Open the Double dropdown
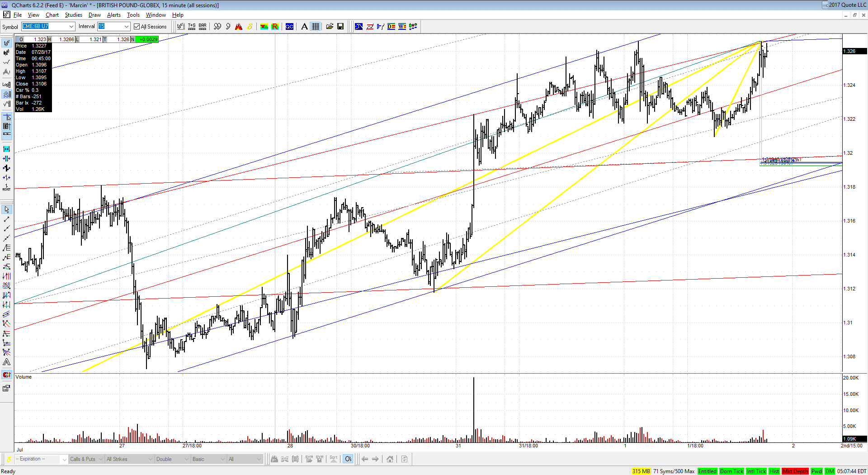 pos(172,459)
